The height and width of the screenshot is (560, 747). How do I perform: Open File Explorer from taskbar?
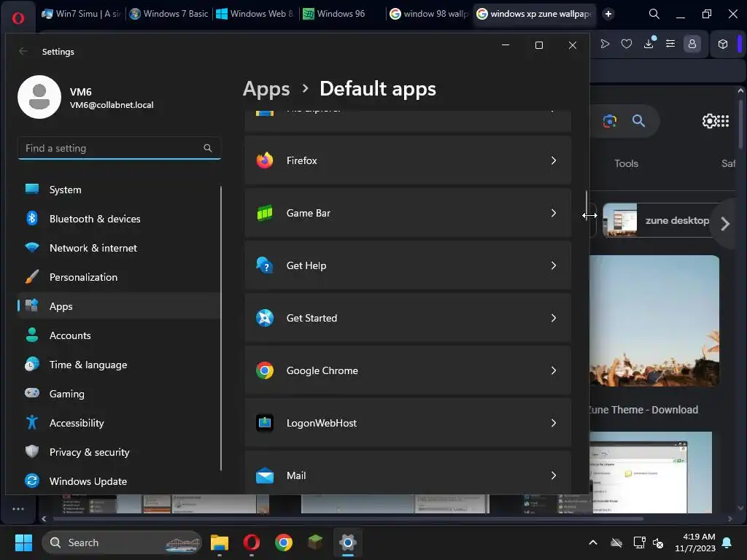[220, 542]
